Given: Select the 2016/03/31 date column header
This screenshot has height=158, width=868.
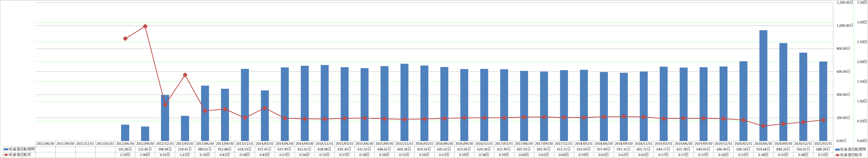Looking at the screenshot, I should click(424, 144).
